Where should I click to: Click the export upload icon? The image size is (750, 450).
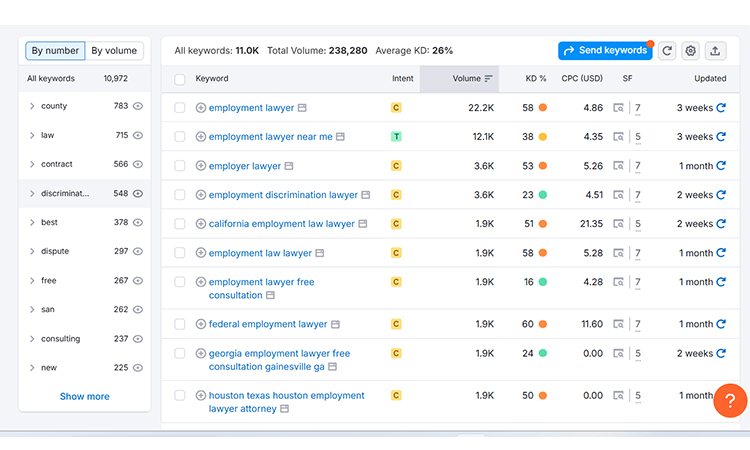coord(715,51)
